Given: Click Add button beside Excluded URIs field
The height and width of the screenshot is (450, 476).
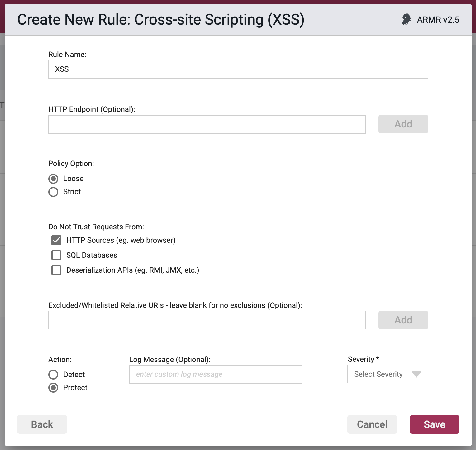Looking at the screenshot, I should tap(403, 320).
